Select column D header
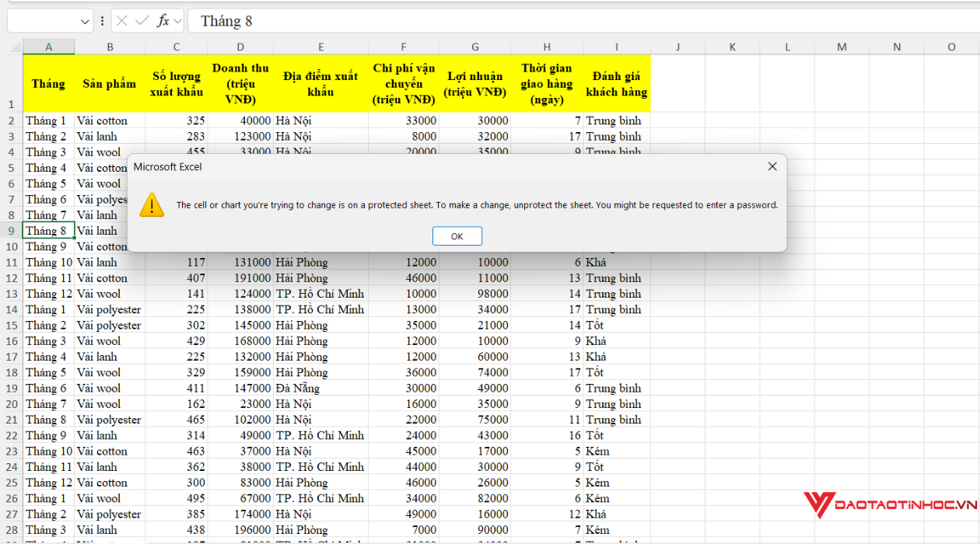Screen dimensions: 980x544 pos(240,47)
